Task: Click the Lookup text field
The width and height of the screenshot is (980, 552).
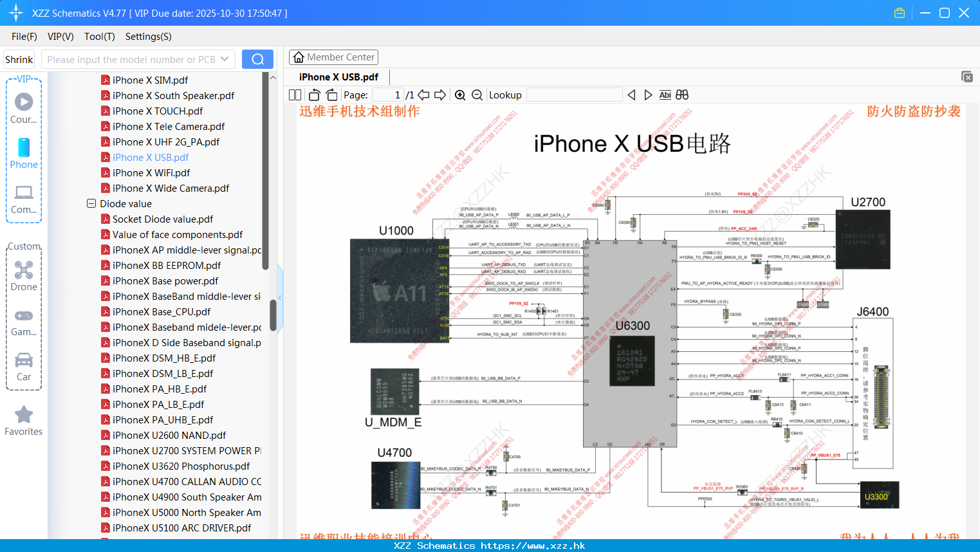Action: 575,95
